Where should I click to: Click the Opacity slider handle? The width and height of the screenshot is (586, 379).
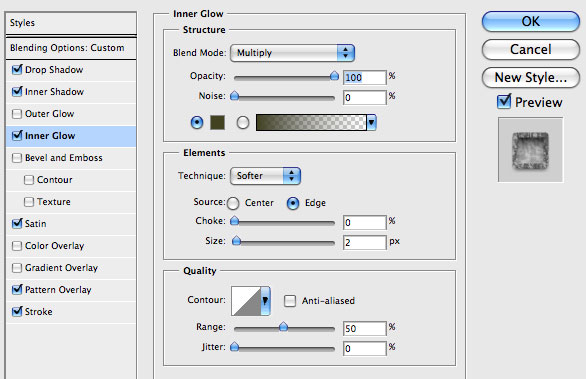coord(334,76)
